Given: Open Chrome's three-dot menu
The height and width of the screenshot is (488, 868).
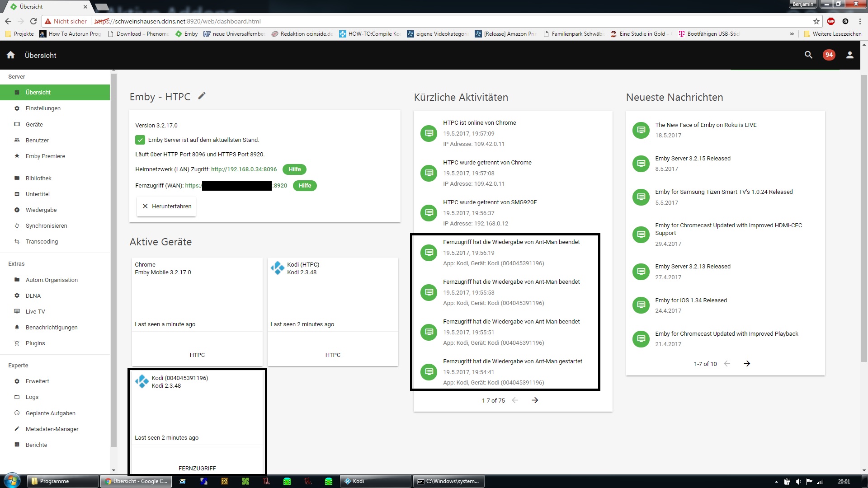Looking at the screenshot, I should pyautogui.click(x=860, y=21).
